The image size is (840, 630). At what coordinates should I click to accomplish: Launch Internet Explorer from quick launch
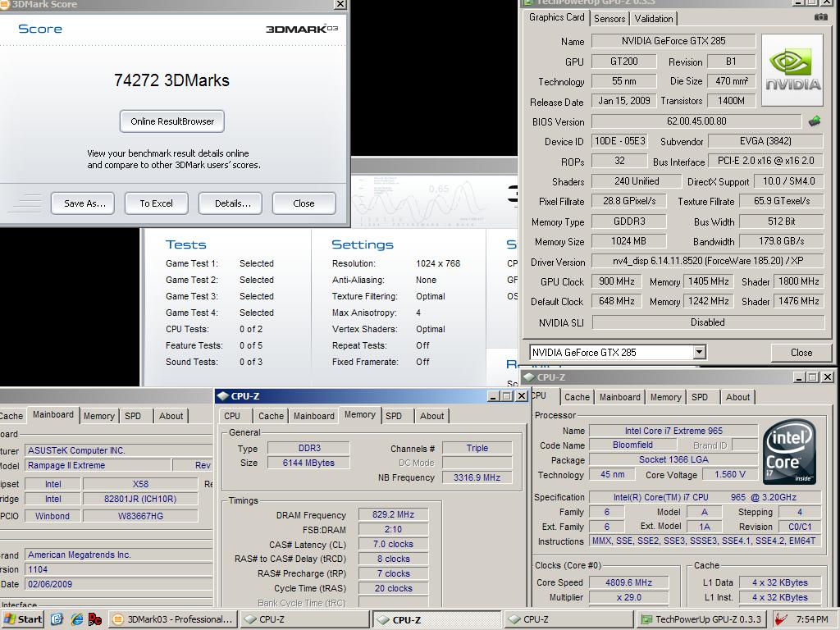point(76,619)
